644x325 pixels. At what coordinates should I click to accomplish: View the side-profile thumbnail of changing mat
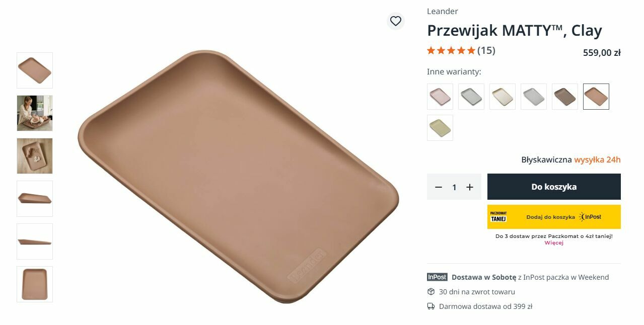pyautogui.click(x=35, y=241)
